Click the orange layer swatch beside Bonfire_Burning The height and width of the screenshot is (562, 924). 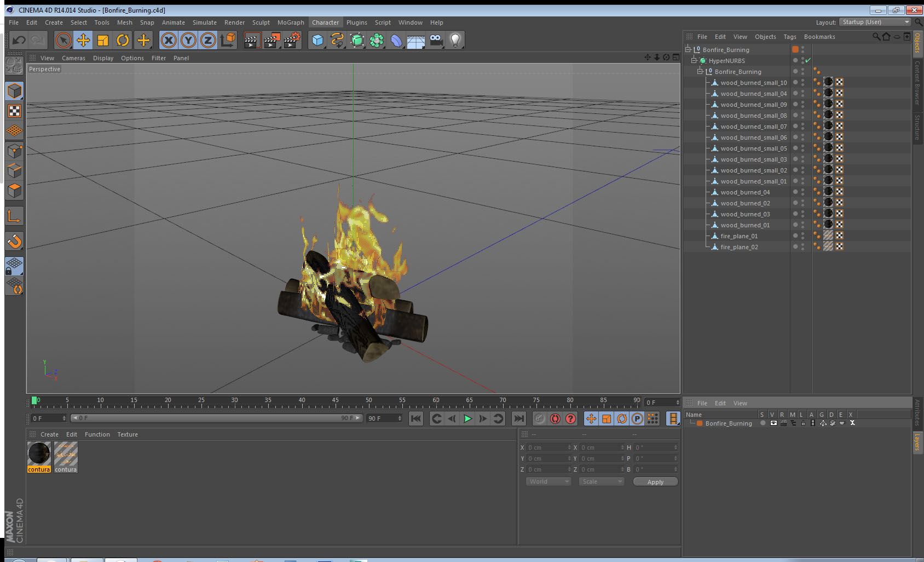pos(795,49)
